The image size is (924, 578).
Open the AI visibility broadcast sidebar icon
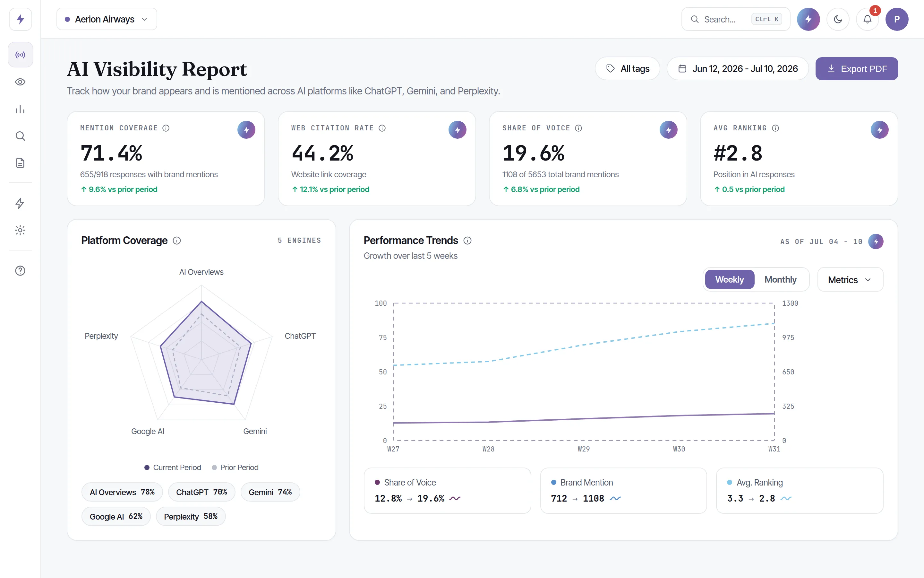tap(20, 55)
